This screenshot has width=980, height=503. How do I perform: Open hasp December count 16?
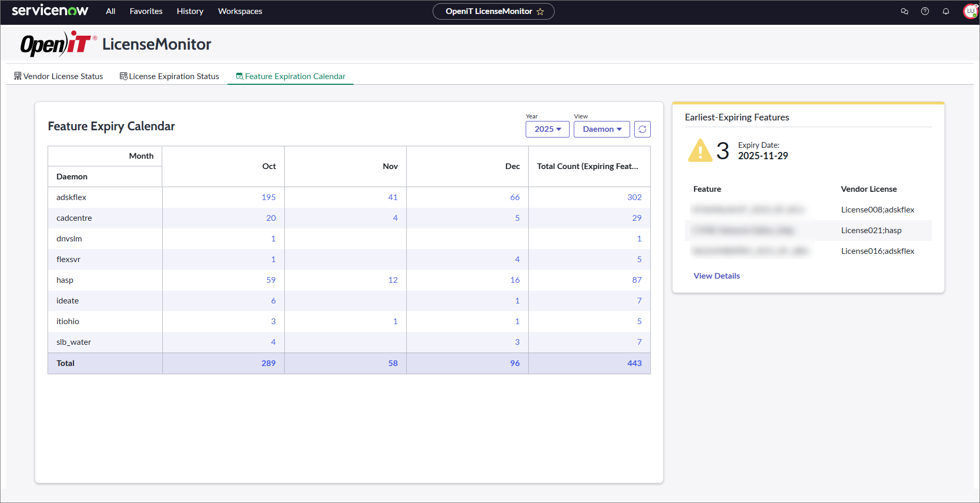point(515,280)
